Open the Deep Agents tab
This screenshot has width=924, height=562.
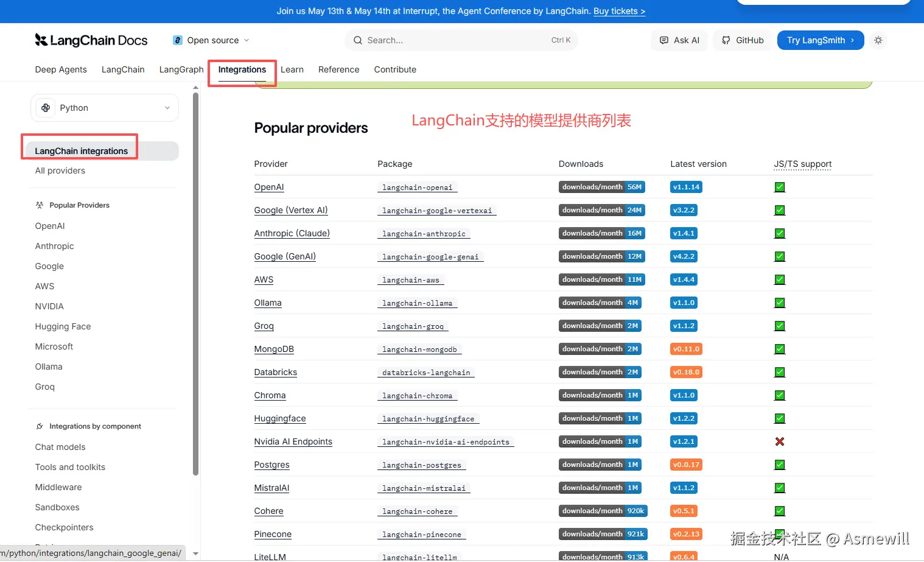(x=61, y=69)
